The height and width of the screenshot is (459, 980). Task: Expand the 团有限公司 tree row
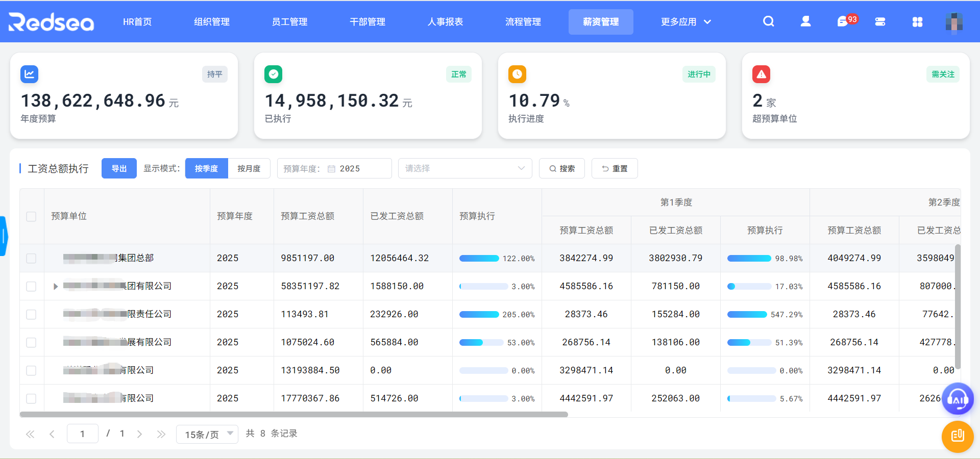point(56,287)
